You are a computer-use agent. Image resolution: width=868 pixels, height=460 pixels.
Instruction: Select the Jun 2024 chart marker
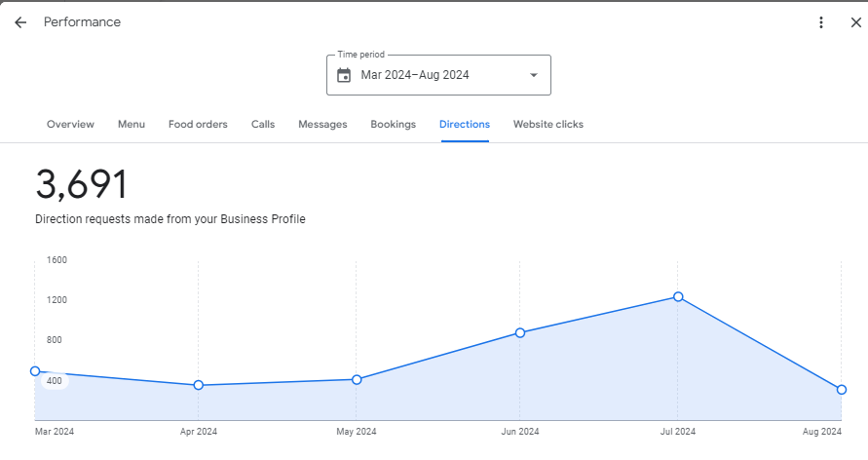coord(520,332)
